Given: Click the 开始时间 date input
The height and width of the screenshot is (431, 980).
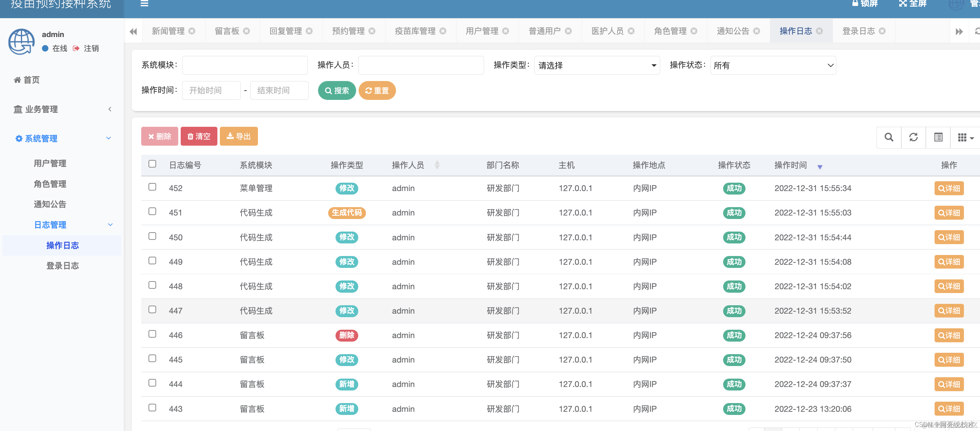Looking at the screenshot, I should click(x=211, y=90).
